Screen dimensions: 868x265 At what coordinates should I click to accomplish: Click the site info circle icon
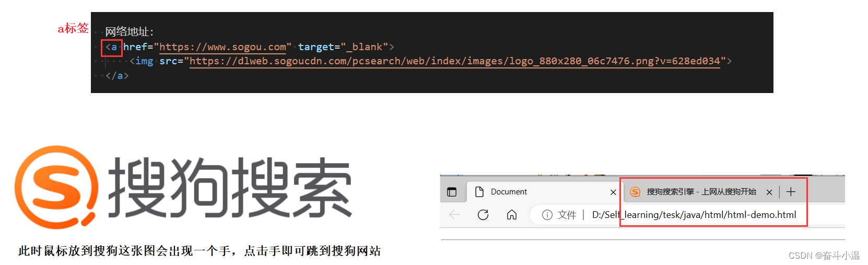(x=547, y=215)
